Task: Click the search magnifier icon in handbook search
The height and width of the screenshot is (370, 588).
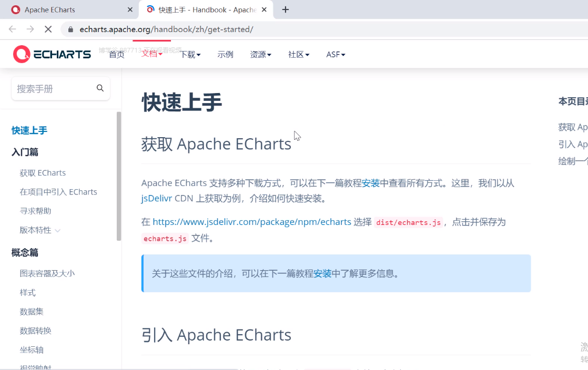Action: pyautogui.click(x=100, y=88)
